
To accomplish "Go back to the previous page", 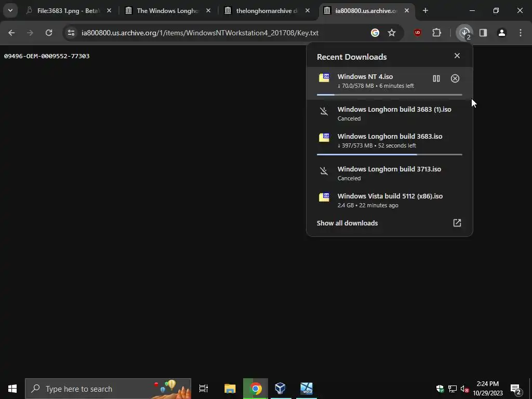I will click(11, 33).
